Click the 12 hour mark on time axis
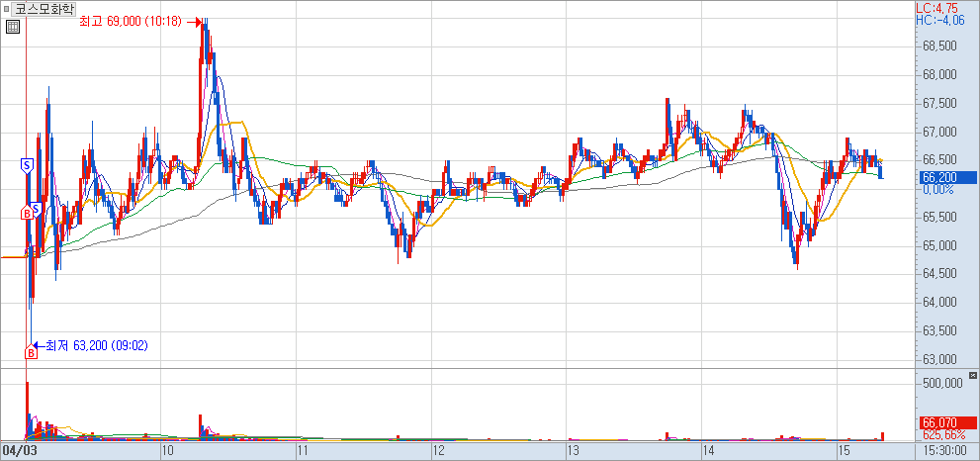 tap(438, 450)
